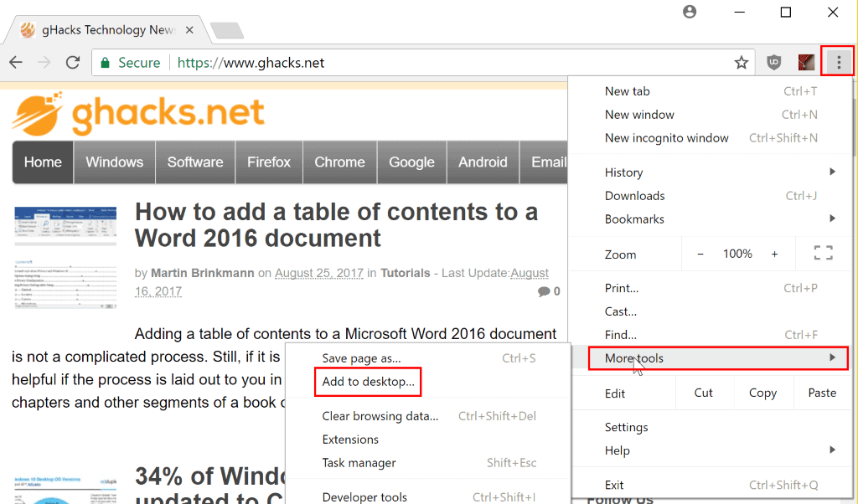This screenshot has width=858, height=504.
Task: Open the Word 2016 article thumbnail
Action: (x=65, y=258)
